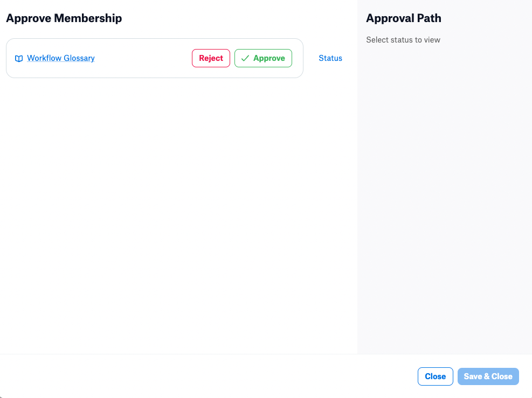Image resolution: width=532 pixels, height=398 pixels.
Task: Approve the Workflow Glossary membership
Action: (263, 58)
